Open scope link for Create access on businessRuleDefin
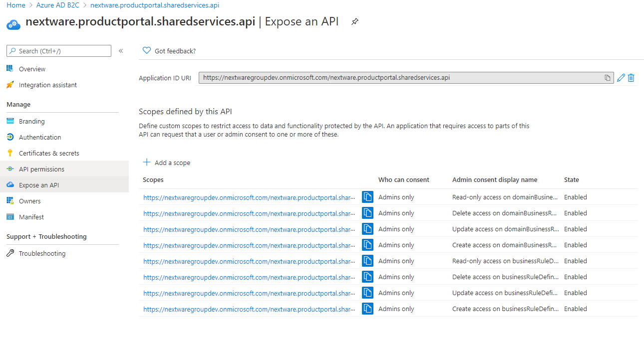This screenshot has width=644, height=339. click(x=249, y=309)
